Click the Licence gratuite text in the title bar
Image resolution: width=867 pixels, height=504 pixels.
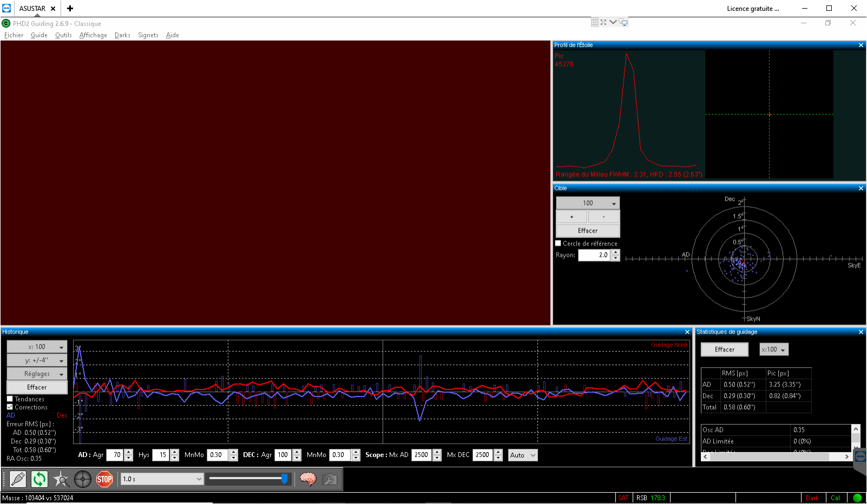(x=753, y=9)
